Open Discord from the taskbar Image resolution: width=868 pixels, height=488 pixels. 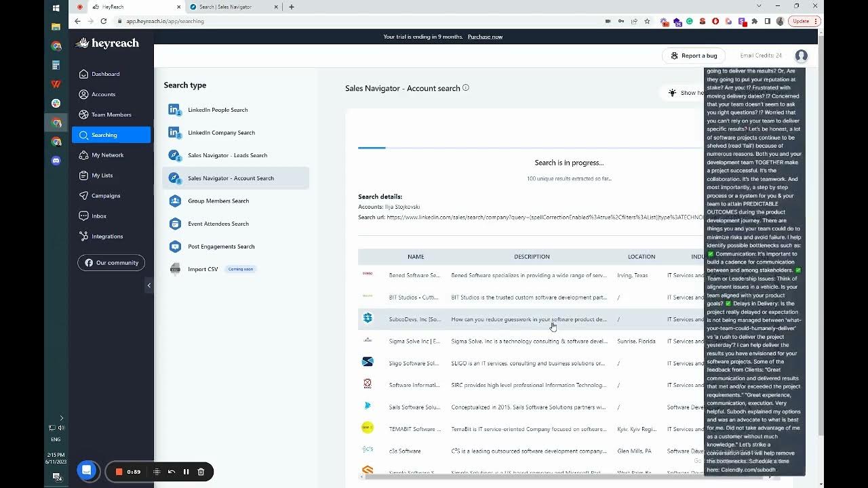[x=56, y=161]
